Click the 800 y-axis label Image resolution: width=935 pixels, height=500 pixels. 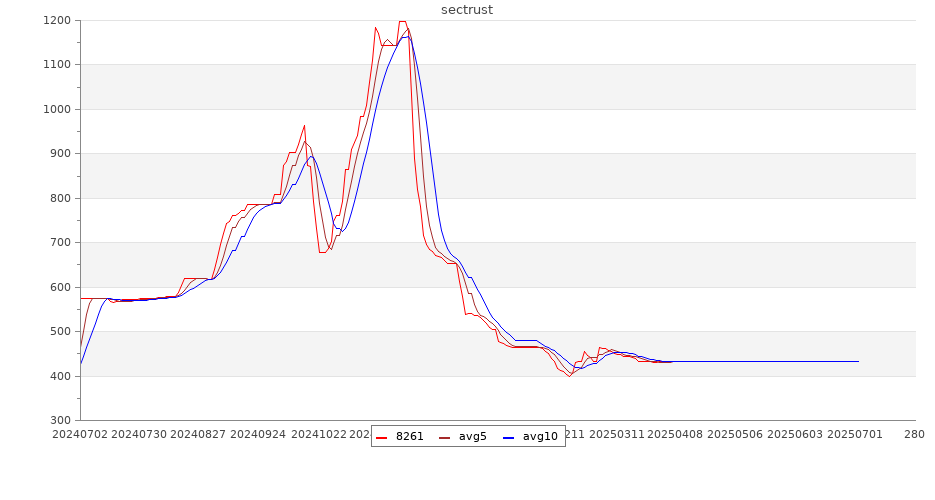[x=59, y=198]
